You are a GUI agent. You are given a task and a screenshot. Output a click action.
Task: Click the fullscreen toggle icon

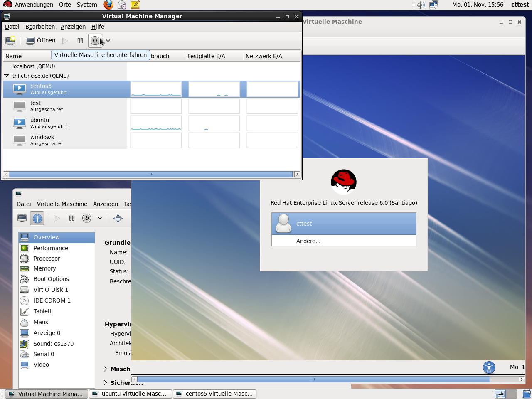click(118, 218)
